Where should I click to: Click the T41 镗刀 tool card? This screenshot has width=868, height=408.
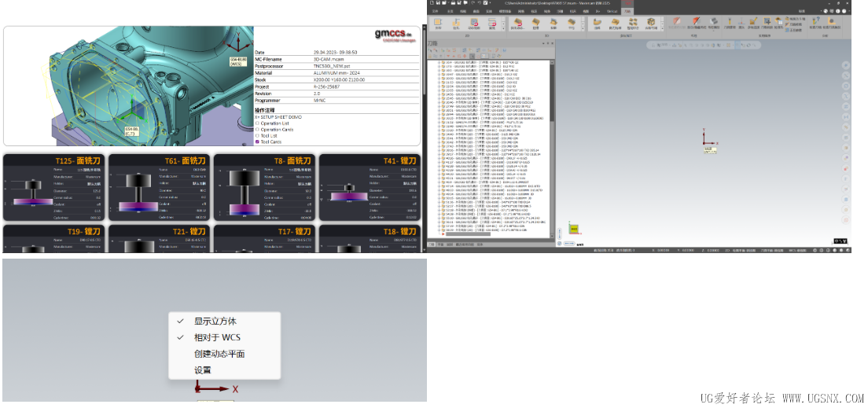pyautogui.click(x=370, y=187)
